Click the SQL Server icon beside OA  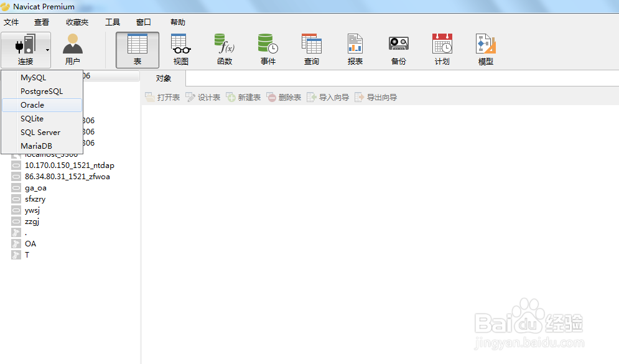[x=16, y=244]
